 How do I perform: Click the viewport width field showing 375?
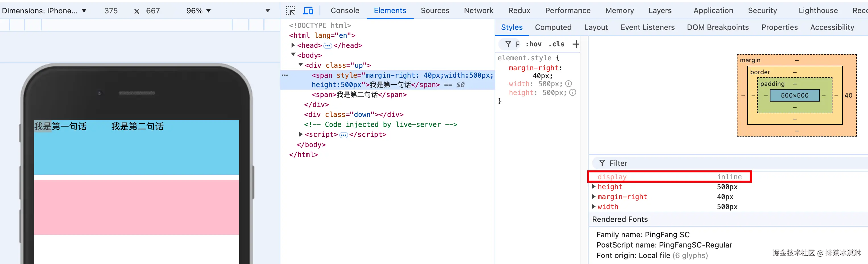click(111, 11)
